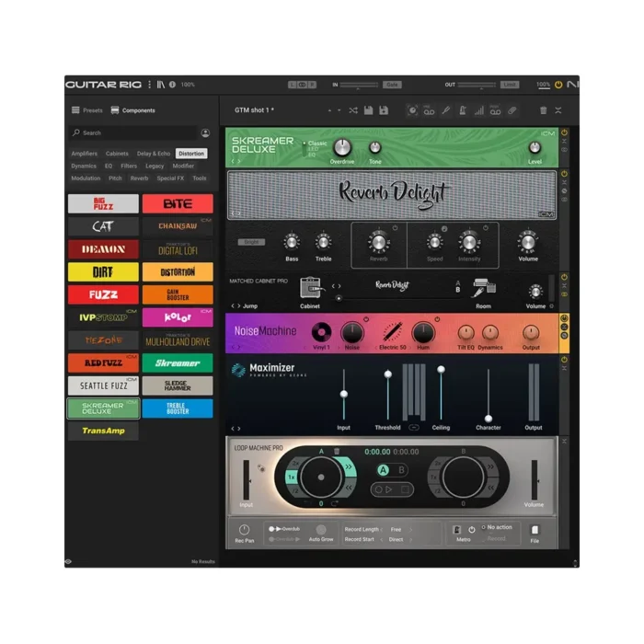
Task: Toggle power for the Reverb Delight amp module
Action: (564, 174)
